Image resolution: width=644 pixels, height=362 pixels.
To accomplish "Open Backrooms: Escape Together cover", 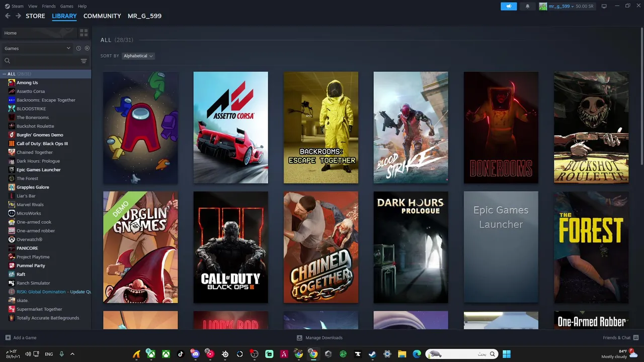I will tap(321, 128).
